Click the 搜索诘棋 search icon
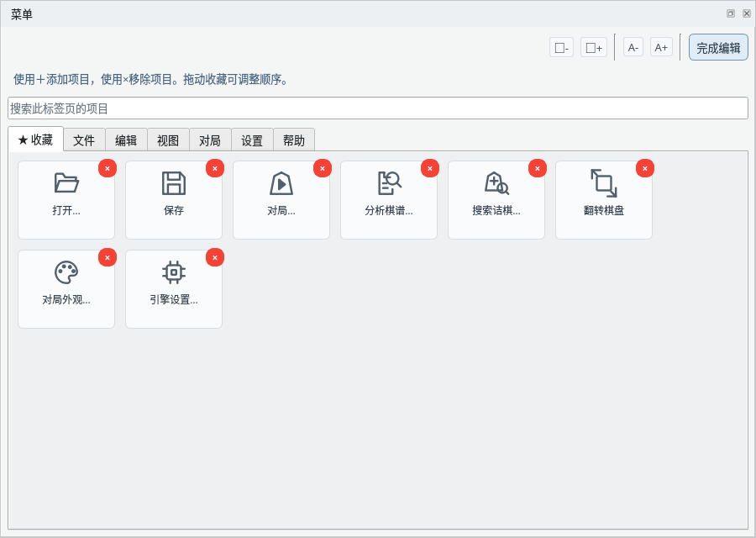 pos(496,183)
